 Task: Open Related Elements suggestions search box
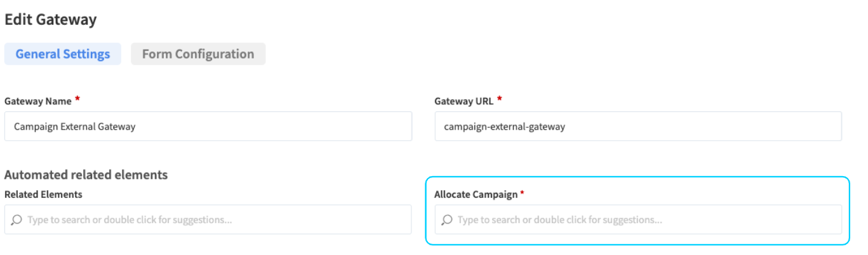point(208,220)
